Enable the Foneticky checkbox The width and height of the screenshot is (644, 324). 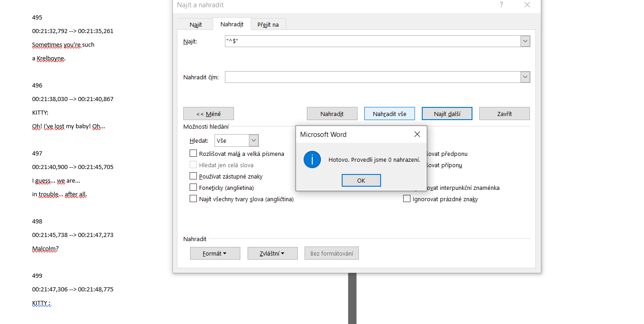pyautogui.click(x=193, y=188)
